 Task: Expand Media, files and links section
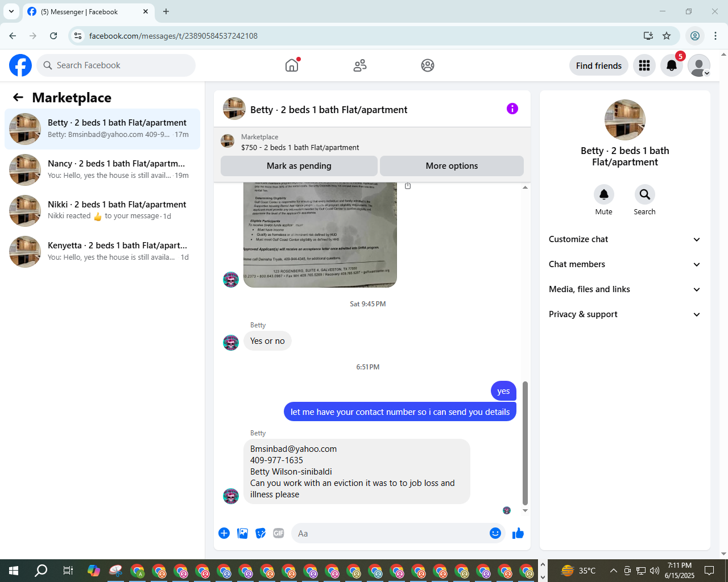[x=625, y=289]
